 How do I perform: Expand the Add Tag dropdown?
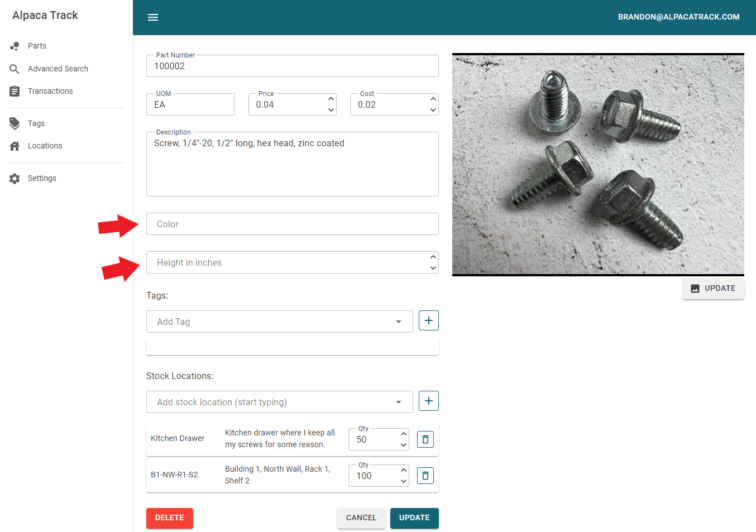click(398, 322)
